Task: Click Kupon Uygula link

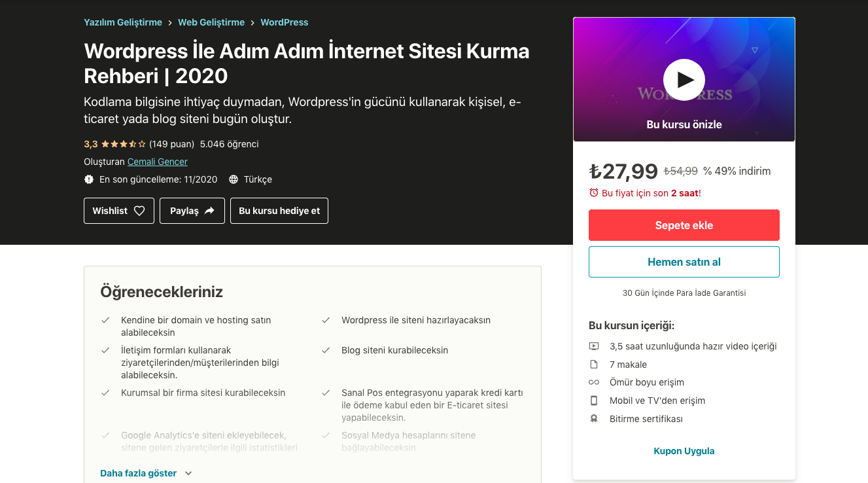Action: 684,451
